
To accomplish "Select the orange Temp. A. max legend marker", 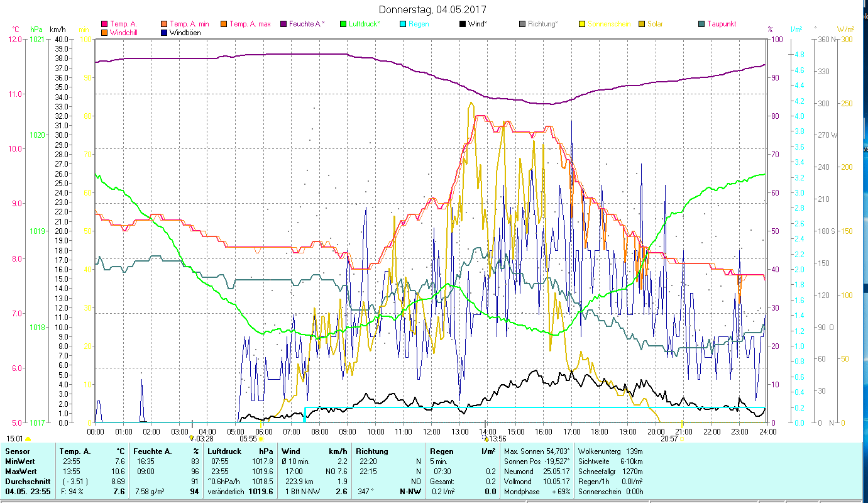I will click(x=223, y=25).
